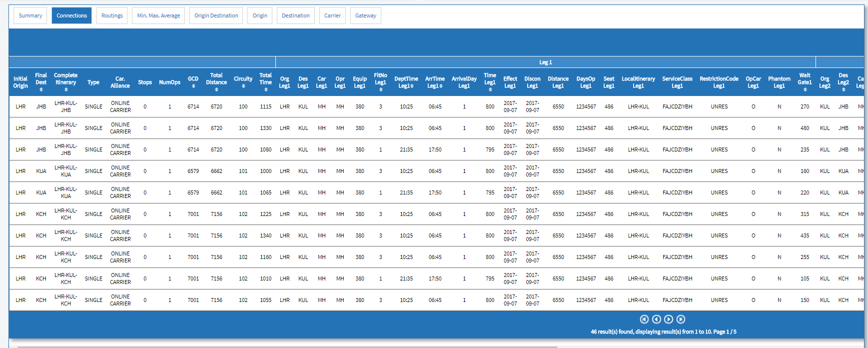The width and height of the screenshot is (868, 348).
Task: Click the Effect Leg1 column header
Action: point(510,82)
